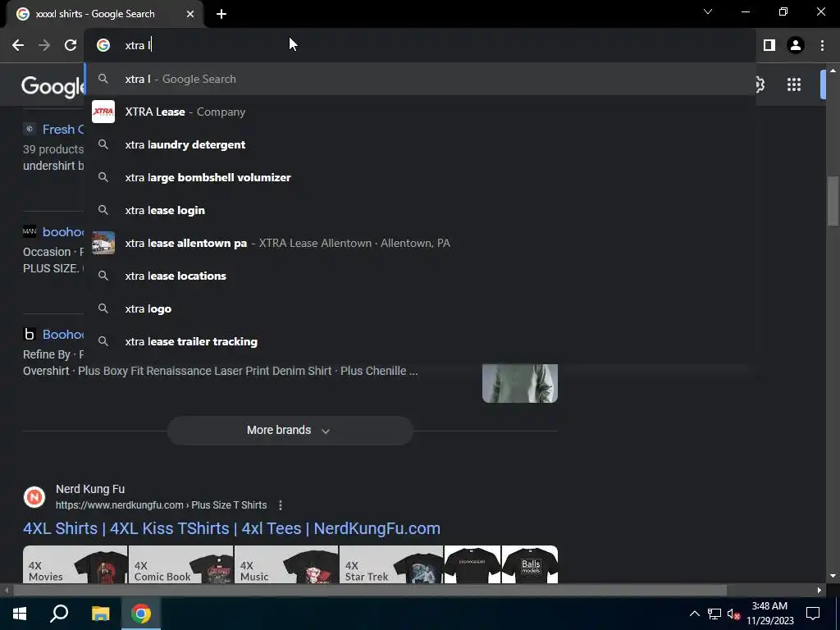Image resolution: width=840 pixels, height=630 pixels.
Task: Click the gray shirt product image
Action: [x=519, y=383]
